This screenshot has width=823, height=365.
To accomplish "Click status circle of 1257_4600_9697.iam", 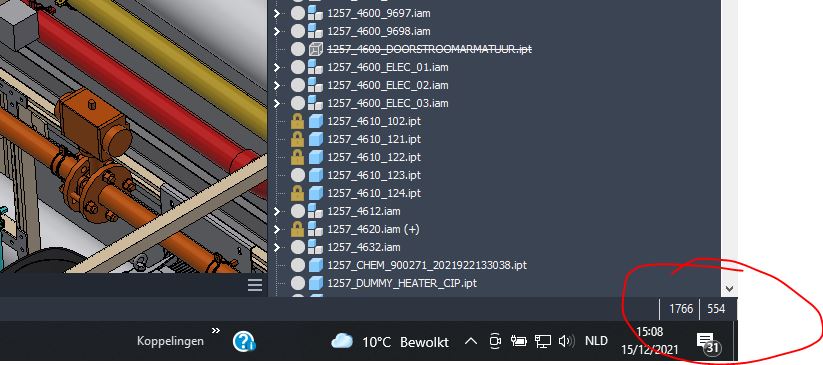I will tap(298, 13).
